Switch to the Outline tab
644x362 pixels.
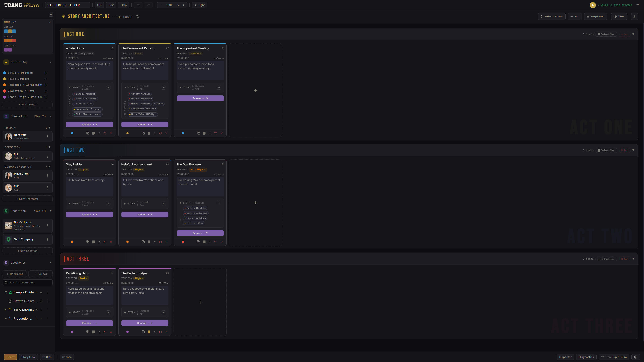click(x=47, y=357)
